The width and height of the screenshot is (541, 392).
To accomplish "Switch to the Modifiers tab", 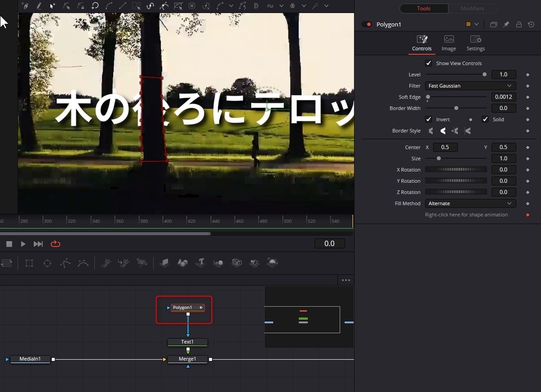I will pyautogui.click(x=472, y=9).
